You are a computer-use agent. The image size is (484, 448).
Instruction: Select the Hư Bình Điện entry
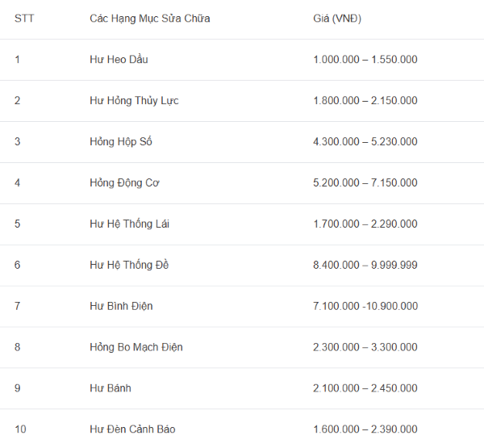tap(121, 306)
